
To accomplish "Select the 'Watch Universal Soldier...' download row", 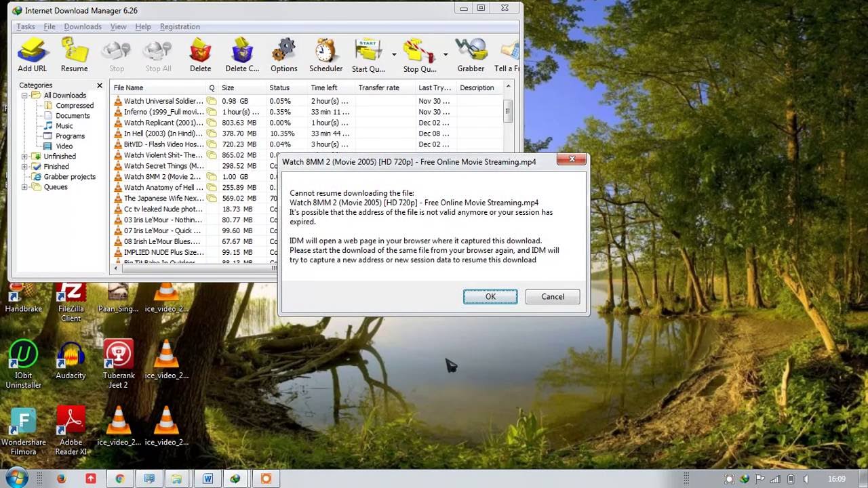I will [307, 101].
